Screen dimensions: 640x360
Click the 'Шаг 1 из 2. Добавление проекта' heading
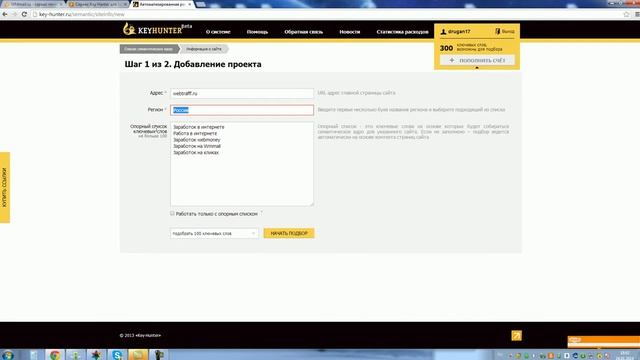pos(193,64)
